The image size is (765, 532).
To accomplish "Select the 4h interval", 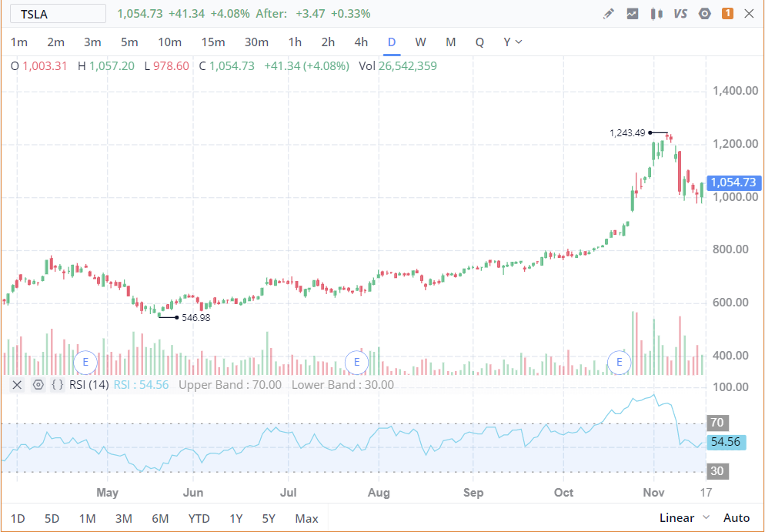I will coord(361,42).
